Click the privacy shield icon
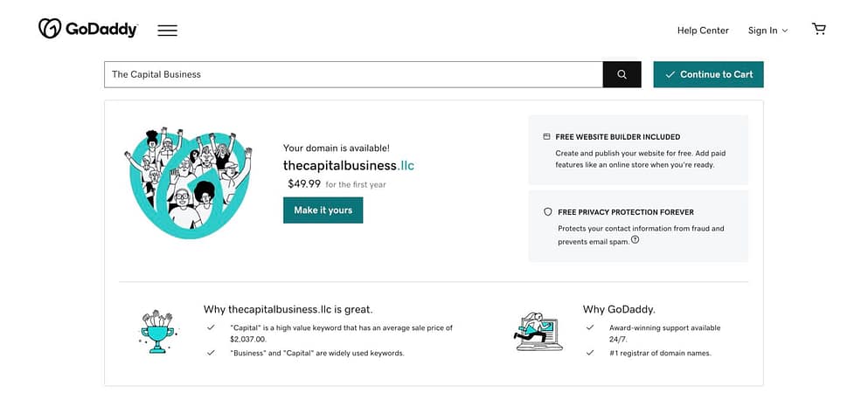 coord(547,212)
